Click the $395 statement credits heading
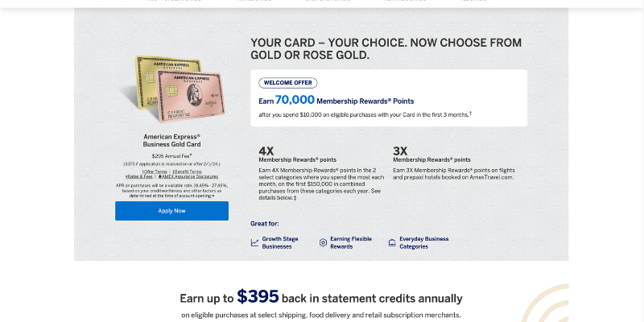644x322 pixels. pyautogui.click(x=321, y=298)
